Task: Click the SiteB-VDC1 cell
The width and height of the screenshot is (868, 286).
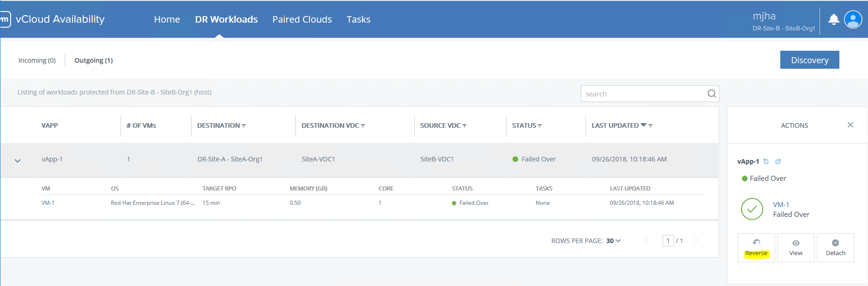Action: (x=437, y=159)
